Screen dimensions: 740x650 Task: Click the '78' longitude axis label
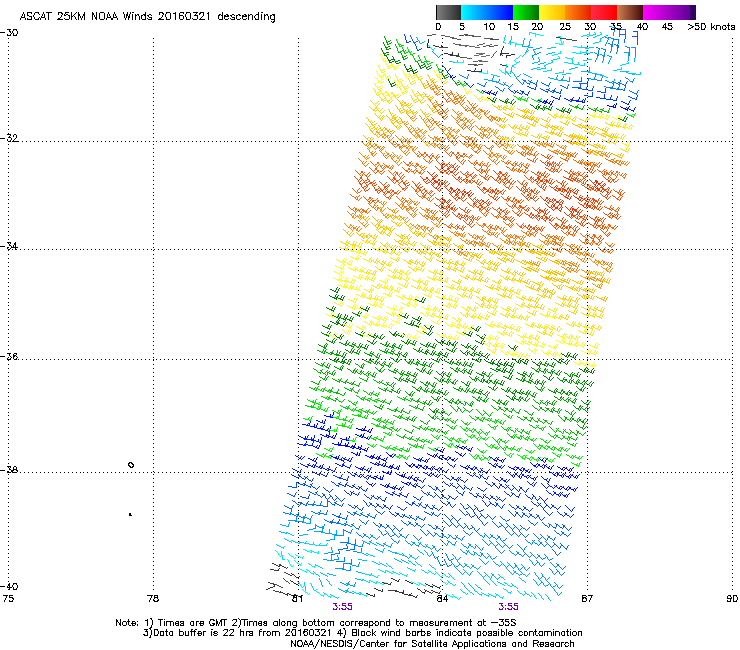153,599
